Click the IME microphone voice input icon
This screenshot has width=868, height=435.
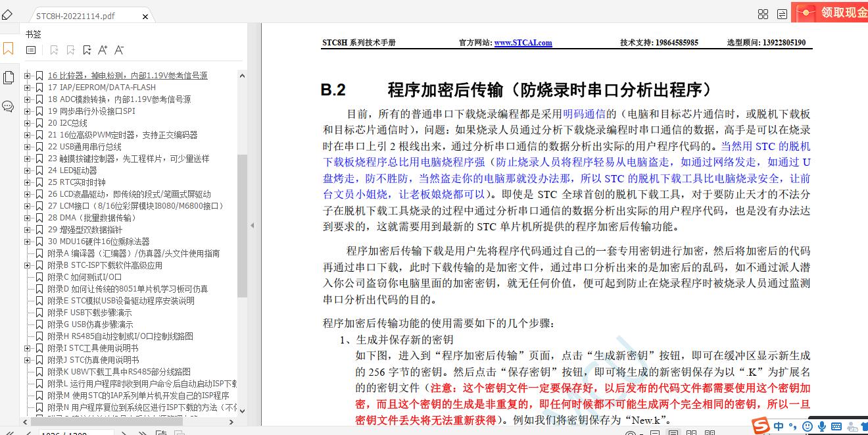point(822,426)
